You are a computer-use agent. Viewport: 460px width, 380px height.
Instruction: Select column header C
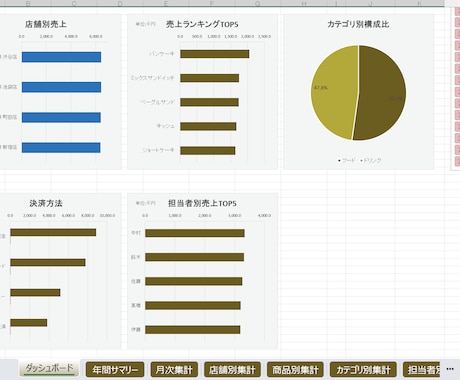[x=74, y=3]
